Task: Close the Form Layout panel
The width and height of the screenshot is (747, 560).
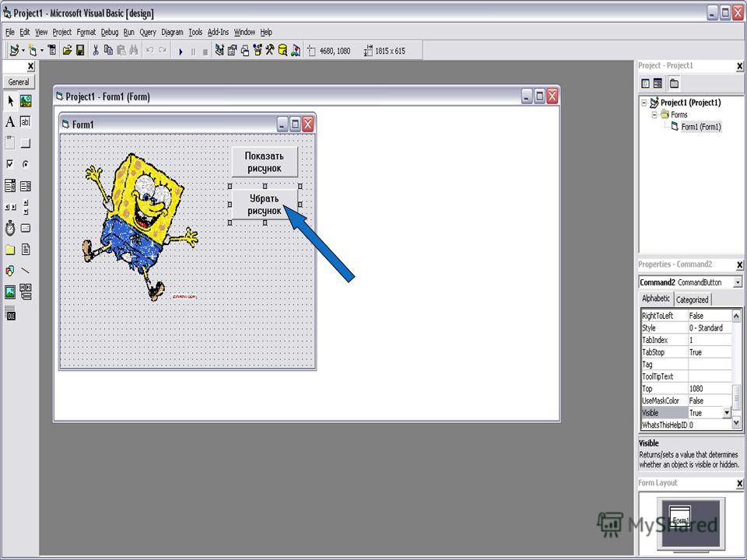Action: 739,483
